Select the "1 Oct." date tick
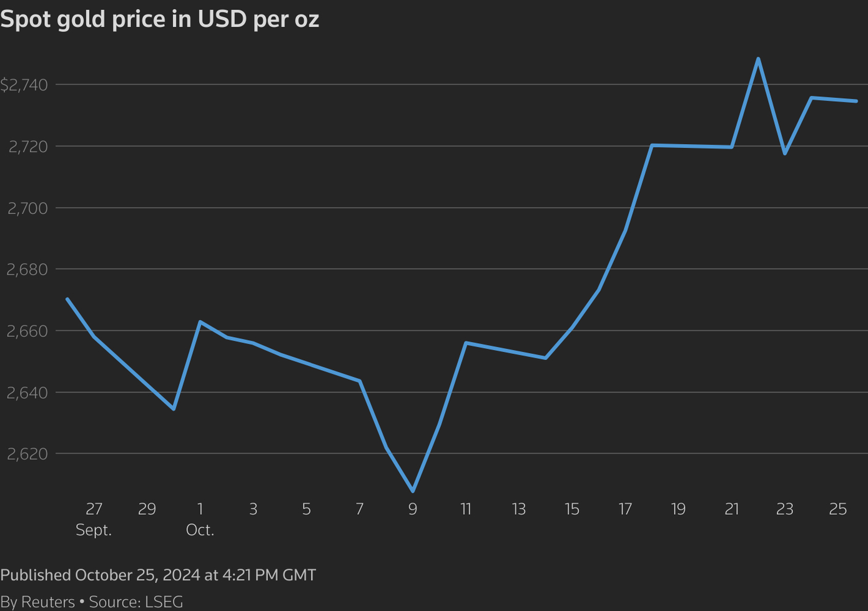Viewport: 868px width, 611px height. [200, 518]
